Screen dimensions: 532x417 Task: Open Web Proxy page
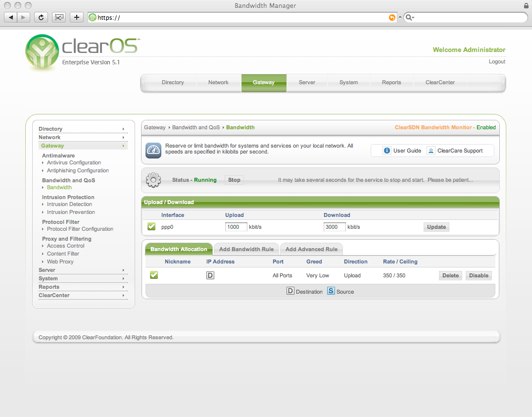pos(60,262)
